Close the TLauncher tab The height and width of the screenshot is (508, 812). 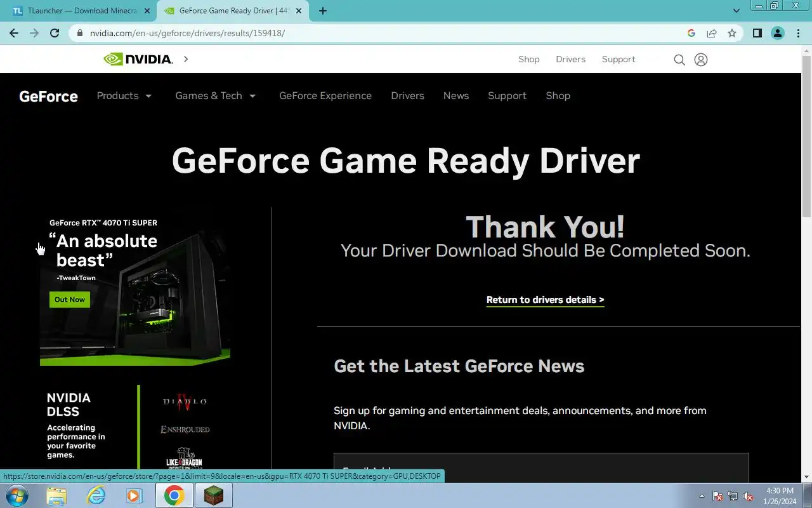point(147,11)
